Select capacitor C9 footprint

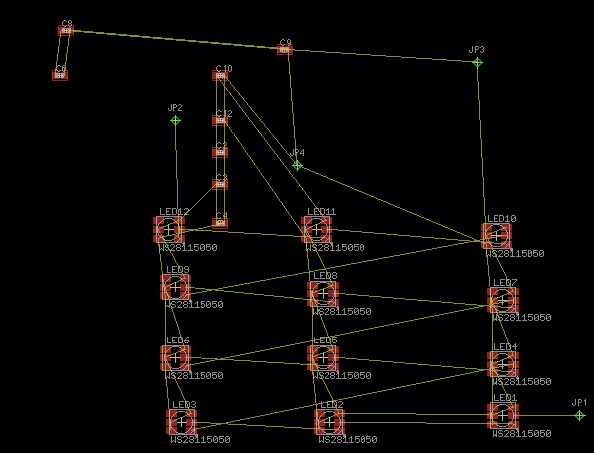click(285, 50)
